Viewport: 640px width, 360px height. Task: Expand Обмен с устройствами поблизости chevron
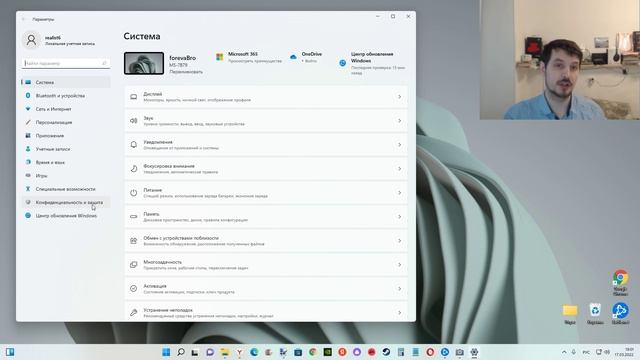point(399,241)
